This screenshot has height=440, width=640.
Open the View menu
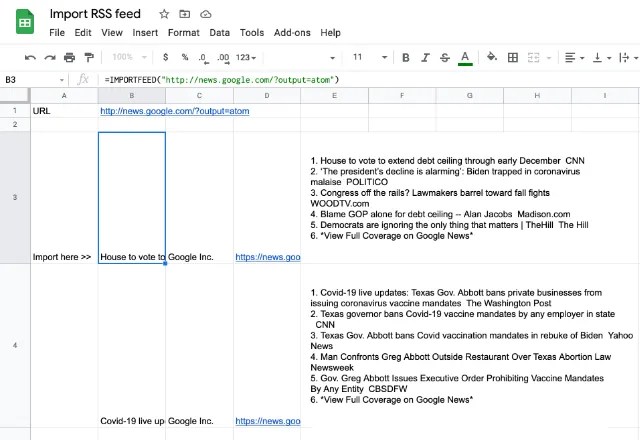pyautogui.click(x=112, y=33)
